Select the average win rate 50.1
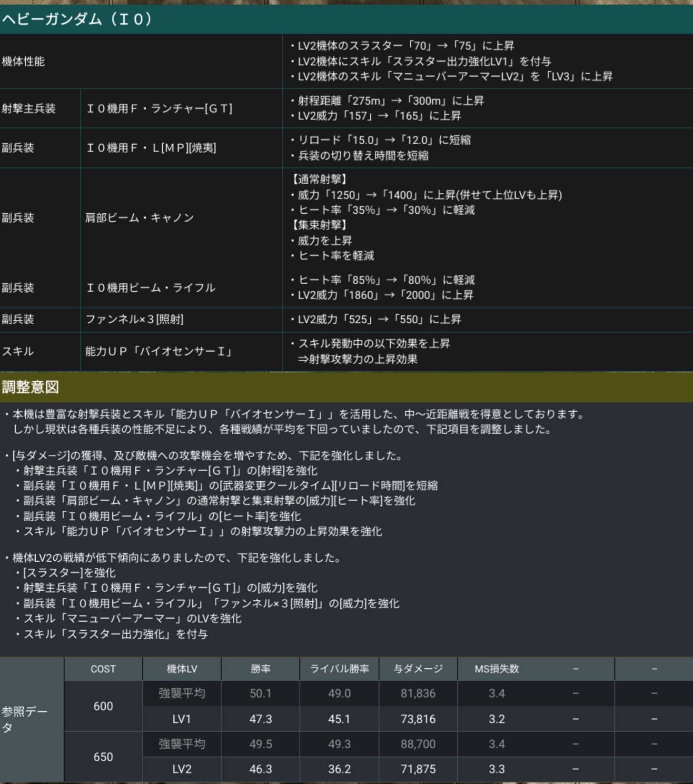The width and height of the screenshot is (693, 784). coord(261,694)
